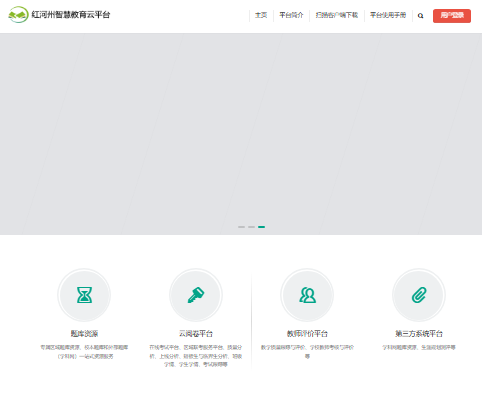482x396 pixels.
Task: Click the 红河州智慧教育云平台 logo icon
Action: (18, 15)
